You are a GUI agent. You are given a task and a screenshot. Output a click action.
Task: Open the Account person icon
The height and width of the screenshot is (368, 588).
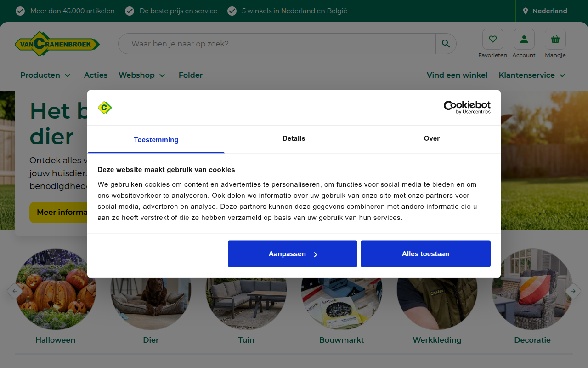pyautogui.click(x=524, y=39)
